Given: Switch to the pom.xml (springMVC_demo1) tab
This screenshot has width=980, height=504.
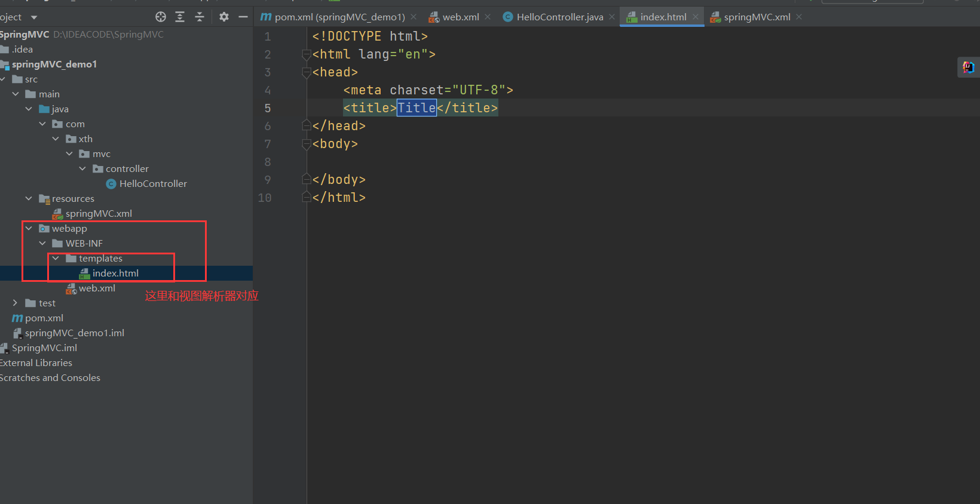Looking at the screenshot, I should click(x=339, y=17).
